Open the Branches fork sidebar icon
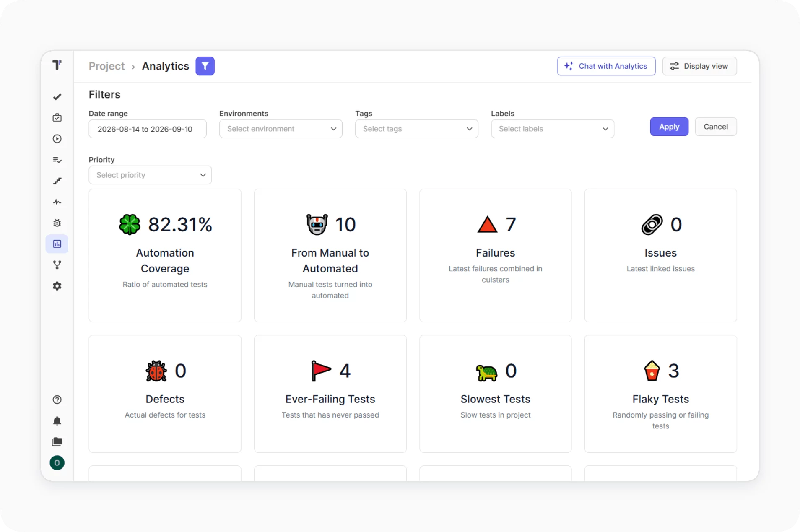The image size is (800, 532). click(57, 265)
